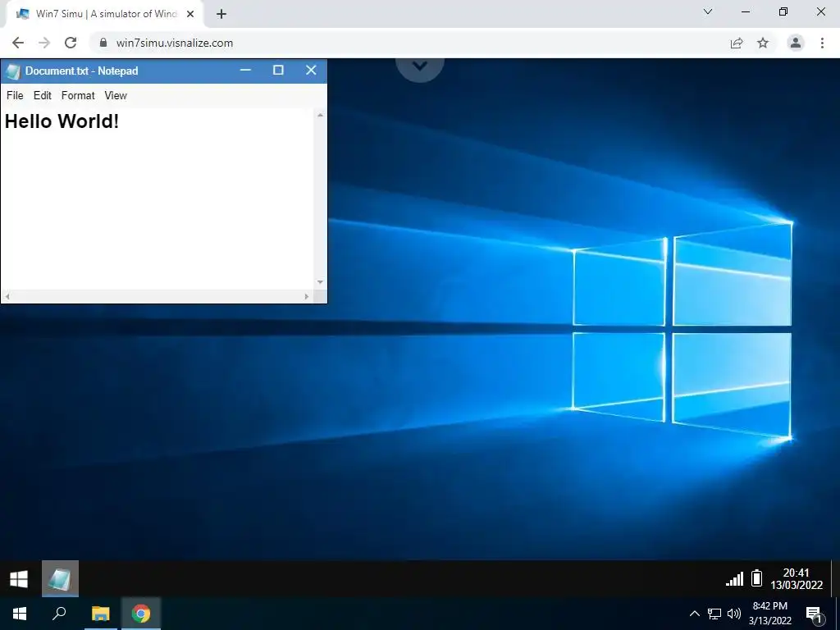The width and height of the screenshot is (840, 630).
Task: Close the Win7 Simu tab
Action: click(x=190, y=14)
